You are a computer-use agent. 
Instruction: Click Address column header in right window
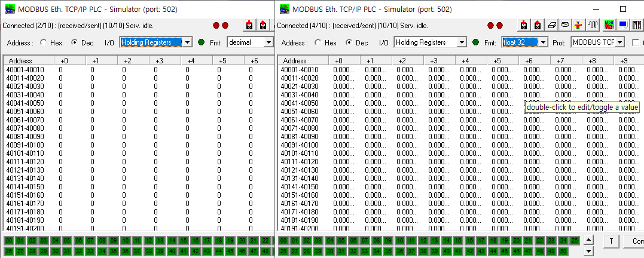pyautogui.click(x=304, y=61)
